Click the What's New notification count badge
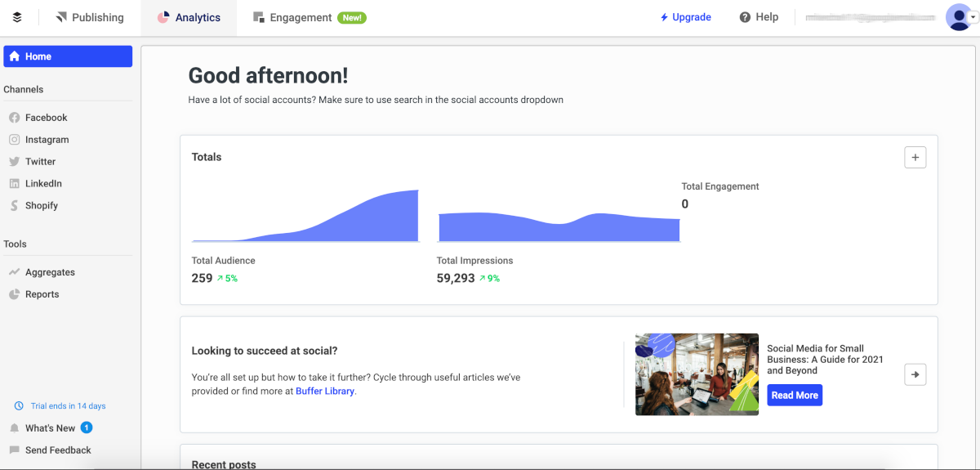 [x=87, y=427]
